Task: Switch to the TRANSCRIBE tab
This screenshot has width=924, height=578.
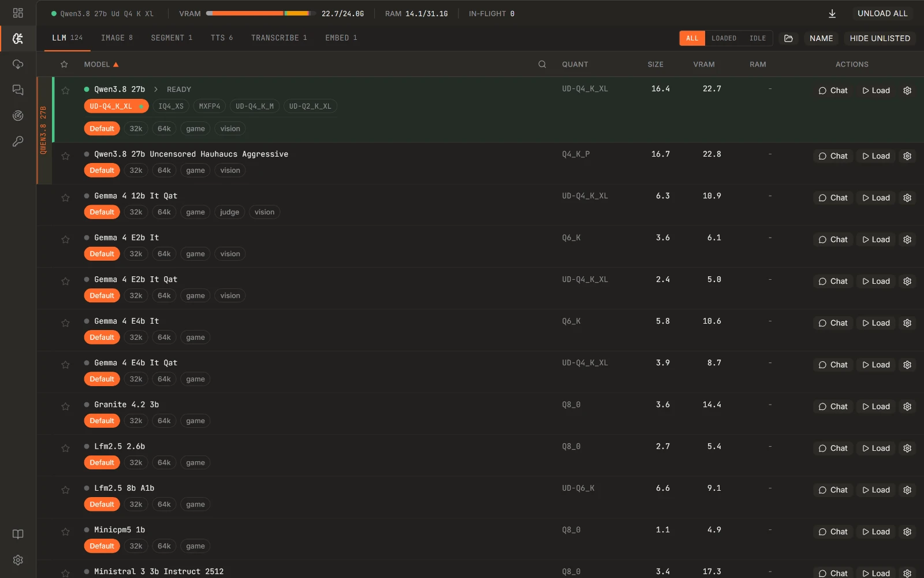Action: pyautogui.click(x=279, y=38)
